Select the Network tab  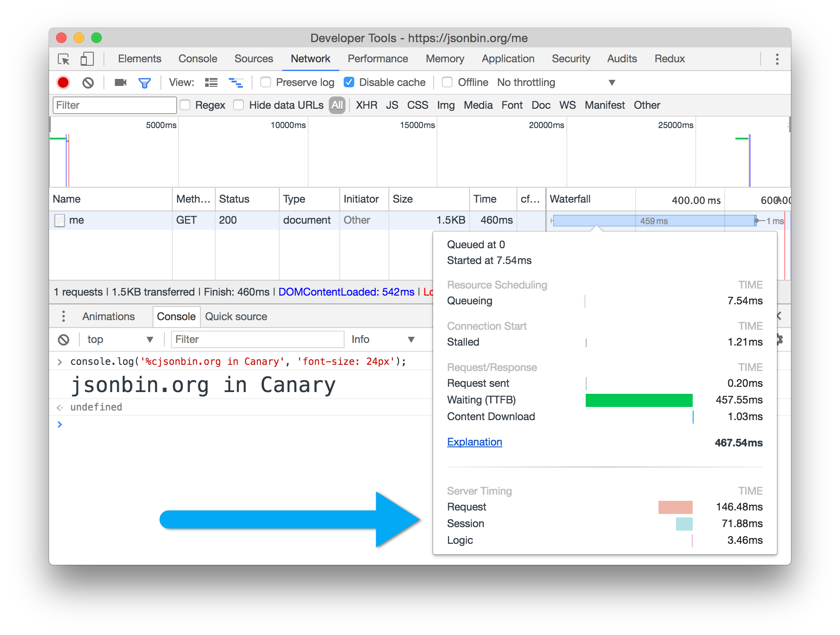[x=310, y=59]
